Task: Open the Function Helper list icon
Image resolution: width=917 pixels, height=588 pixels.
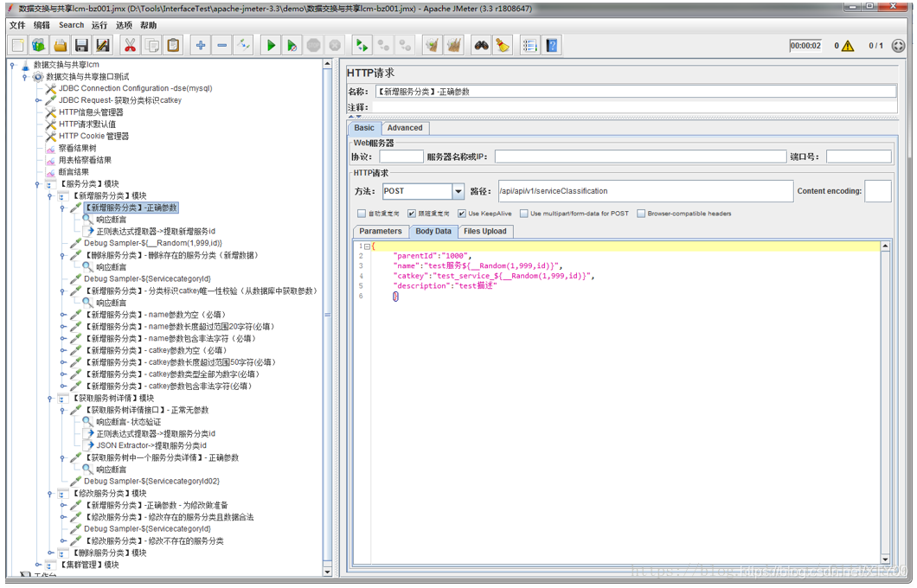Action: 529,45
